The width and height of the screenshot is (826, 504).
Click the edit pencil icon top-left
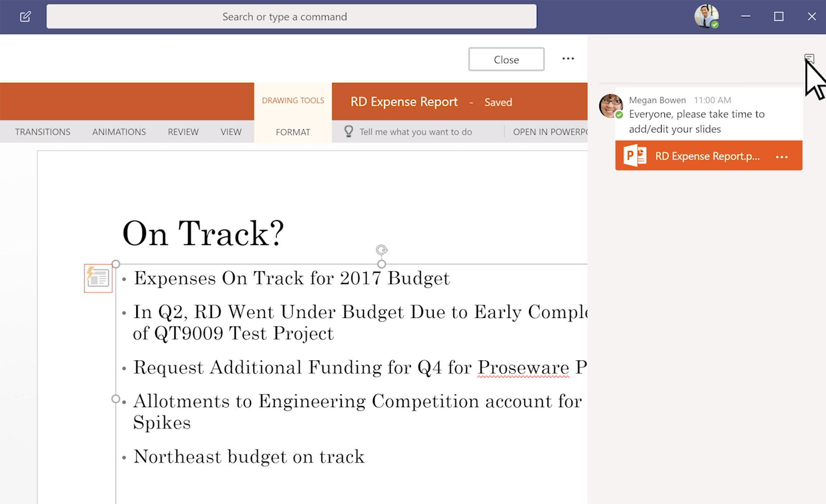pos(25,16)
